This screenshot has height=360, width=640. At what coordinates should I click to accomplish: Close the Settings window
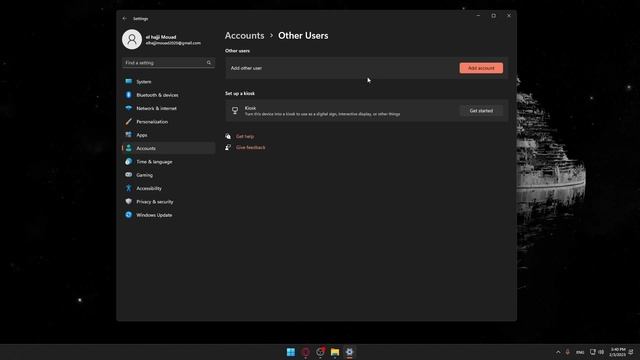pos(509,16)
